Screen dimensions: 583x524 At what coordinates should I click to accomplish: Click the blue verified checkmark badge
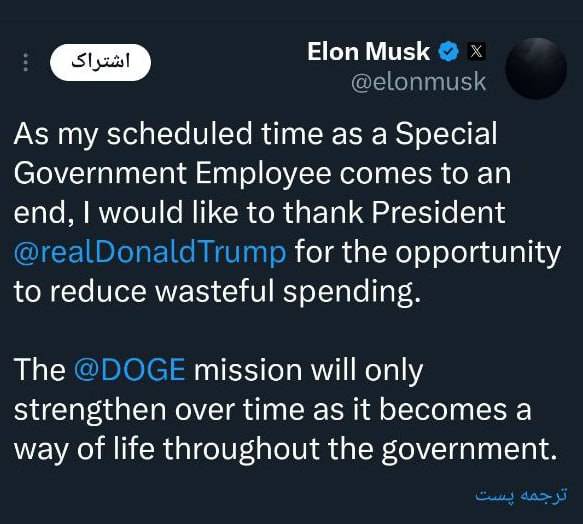click(450, 51)
